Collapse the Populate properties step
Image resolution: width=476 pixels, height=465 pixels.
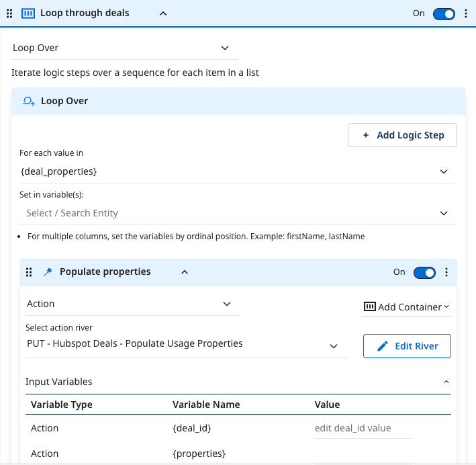pyautogui.click(x=185, y=272)
